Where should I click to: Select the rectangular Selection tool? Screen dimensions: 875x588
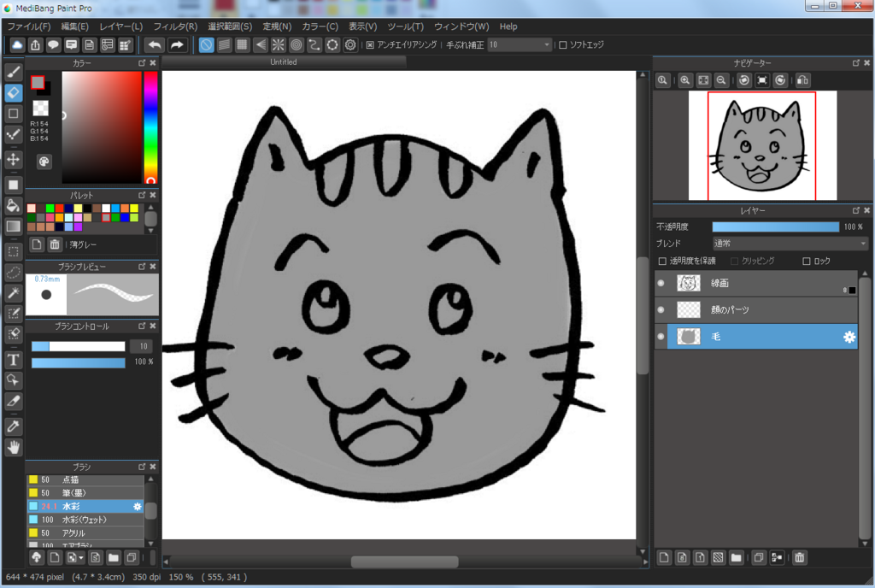point(14,251)
